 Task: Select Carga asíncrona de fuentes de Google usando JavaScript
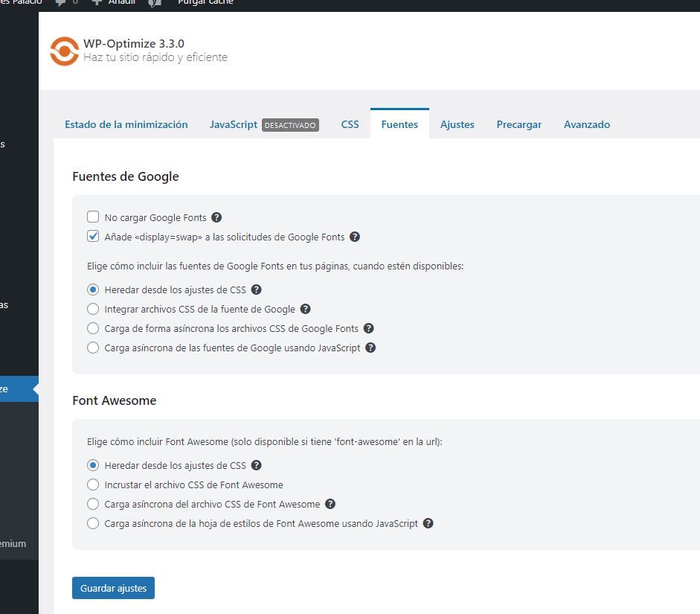93,348
